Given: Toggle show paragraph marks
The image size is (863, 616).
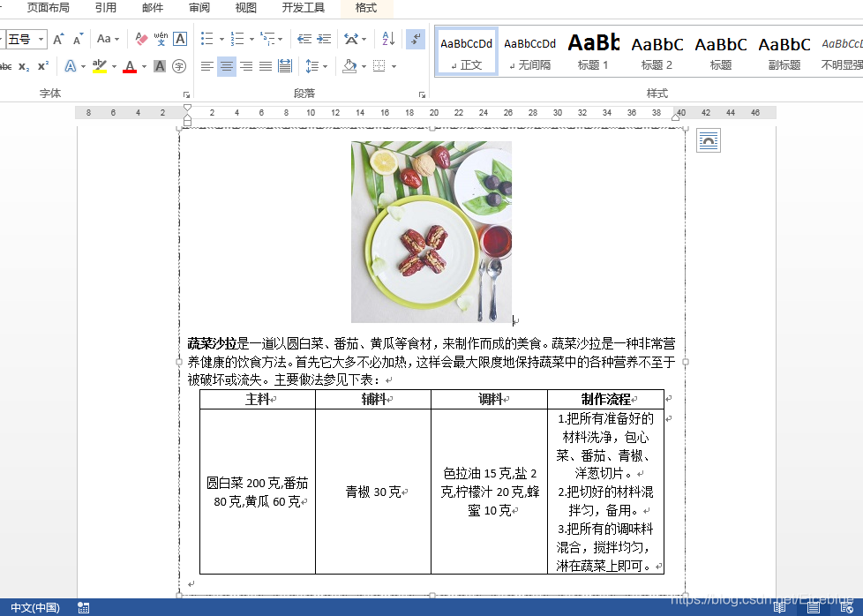Looking at the screenshot, I should (416, 39).
